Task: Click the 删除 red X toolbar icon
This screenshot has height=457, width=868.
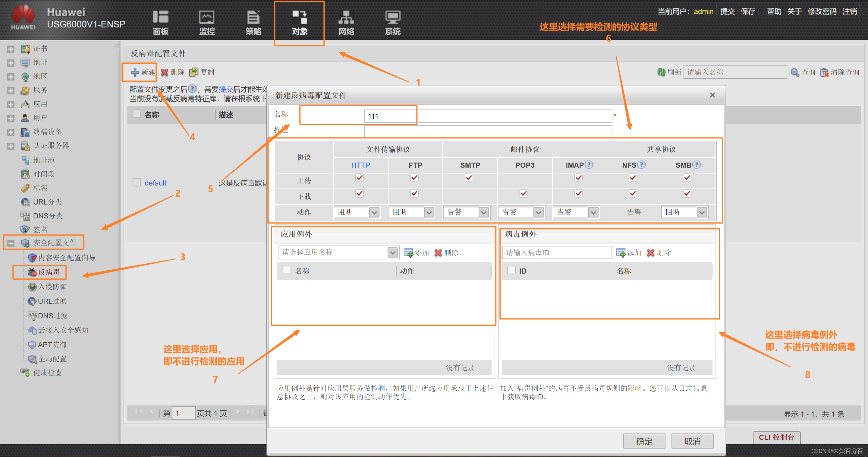Action: coord(165,72)
